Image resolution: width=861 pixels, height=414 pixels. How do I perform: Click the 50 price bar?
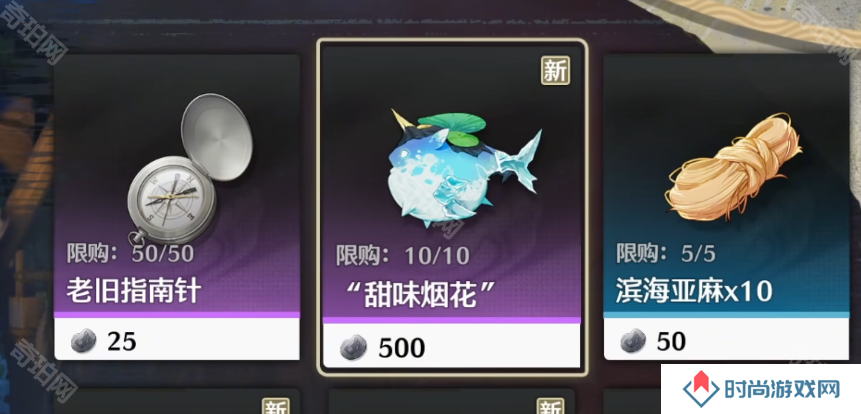coord(726,339)
